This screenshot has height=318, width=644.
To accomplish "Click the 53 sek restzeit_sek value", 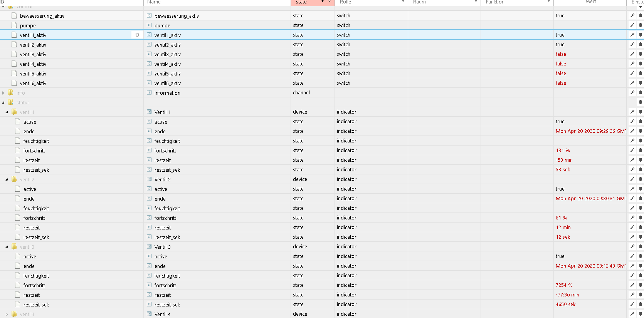I will click(x=563, y=169).
